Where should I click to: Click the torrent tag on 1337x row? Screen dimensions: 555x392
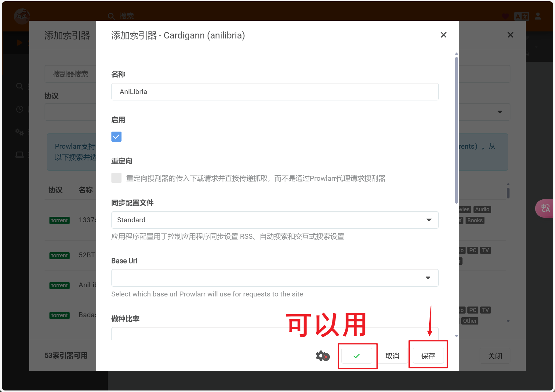click(x=60, y=220)
